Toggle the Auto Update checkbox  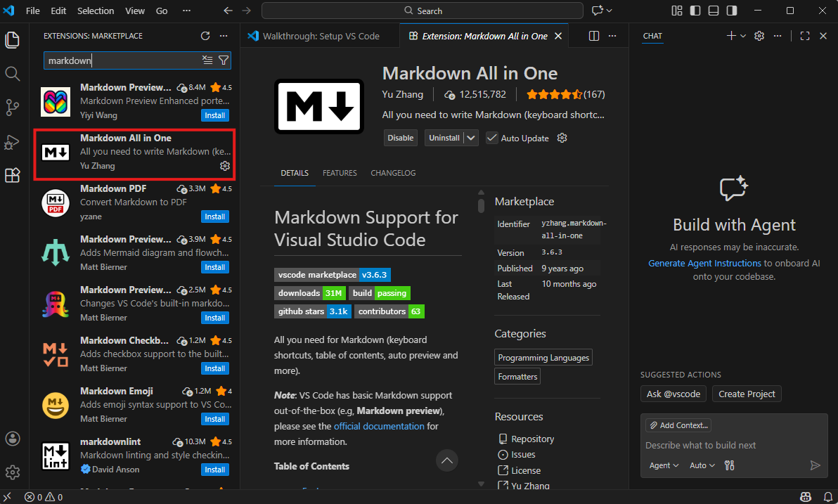[x=491, y=138]
